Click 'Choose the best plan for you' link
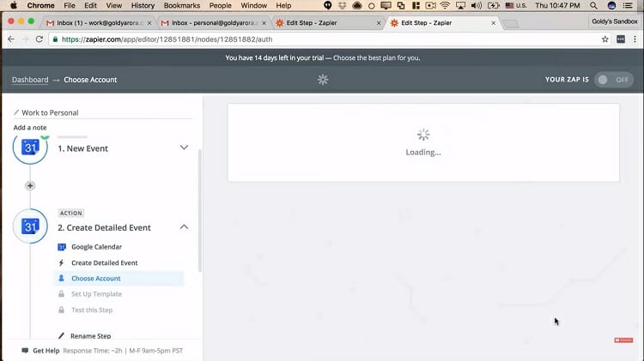Screen dimensions: 644x361 coord(377,57)
